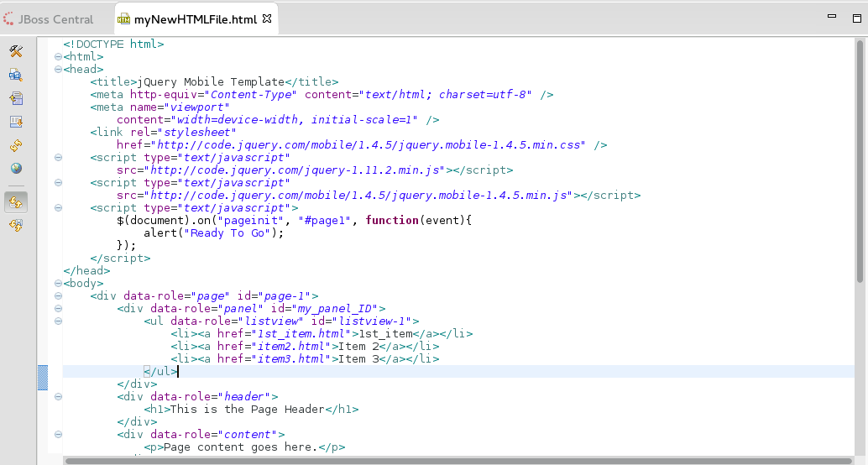Maximize the editor area
Screen dimensions: 868x465
click(856, 18)
